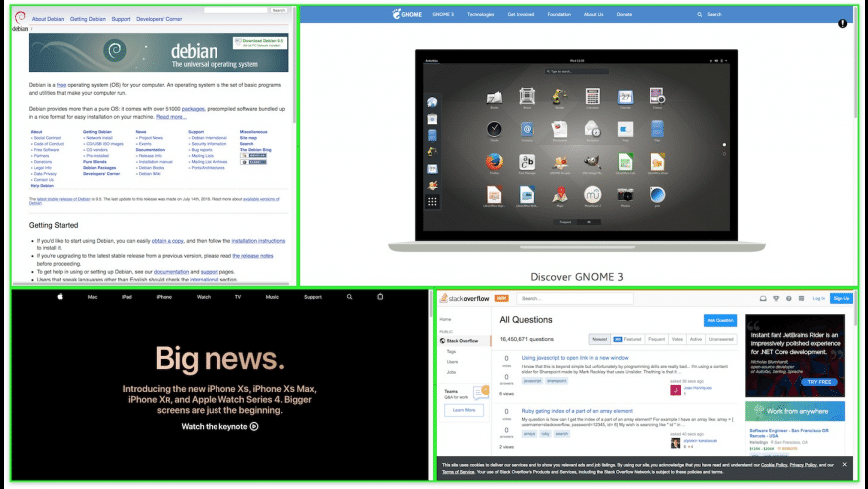Open the Stack Overflow inbox icon
Screen dimensions: 868x489
[x=763, y=299]
